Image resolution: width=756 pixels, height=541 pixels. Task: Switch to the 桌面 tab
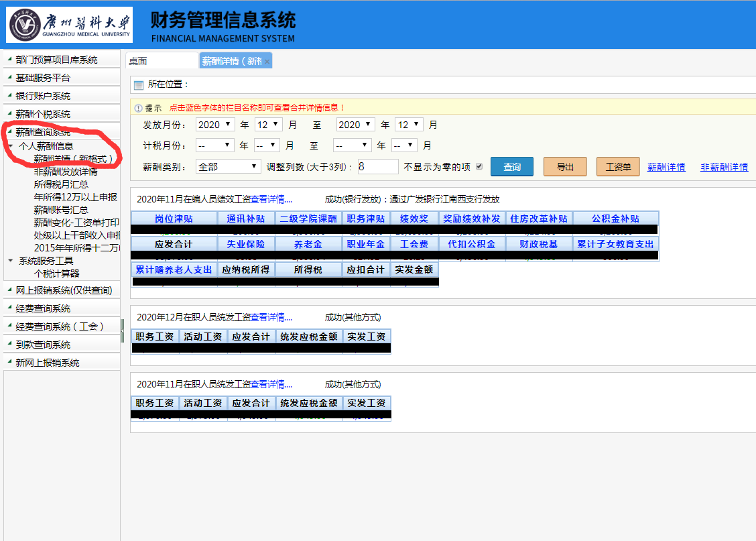coord(161,61)
